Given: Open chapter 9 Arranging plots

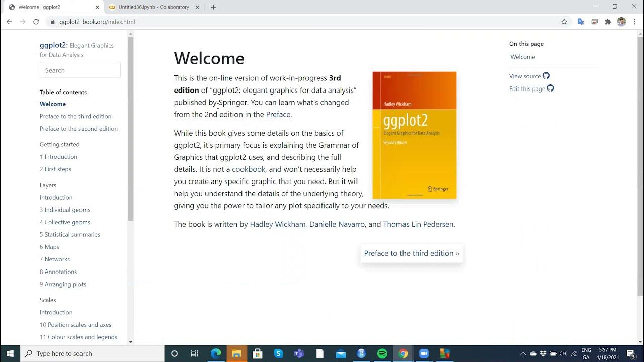Looking at the screenshot, I should coord(63,284).
